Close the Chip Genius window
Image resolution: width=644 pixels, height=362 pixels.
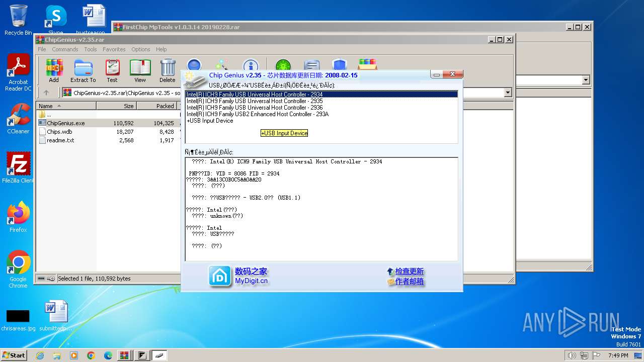point(452,75)
